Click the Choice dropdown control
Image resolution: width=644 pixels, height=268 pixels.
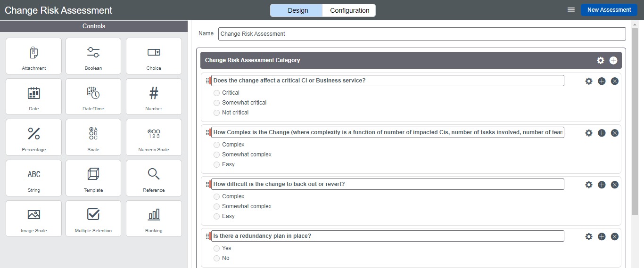154,56
